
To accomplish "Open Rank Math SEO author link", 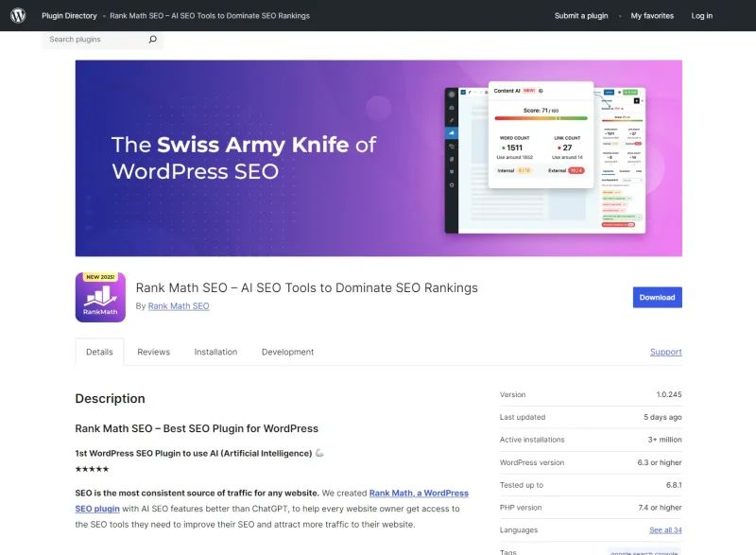I will pos(179,305).
